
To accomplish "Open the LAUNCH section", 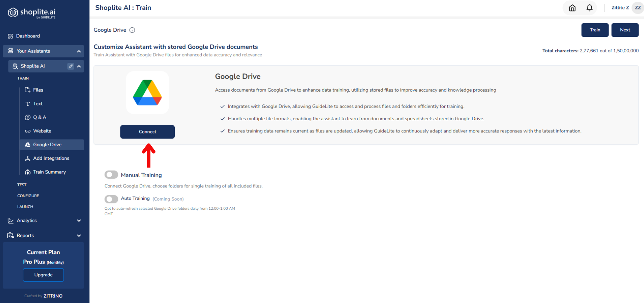I will 25,207.
